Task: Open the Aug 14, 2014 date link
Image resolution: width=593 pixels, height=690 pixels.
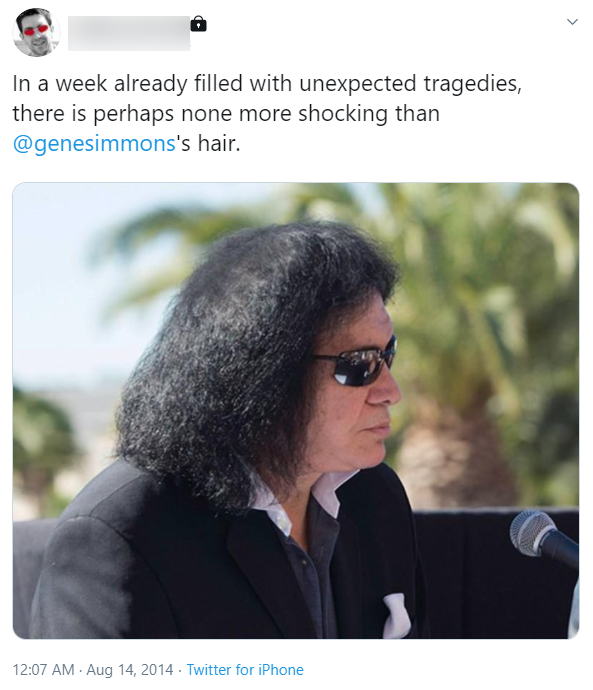Action: (130, 670)
